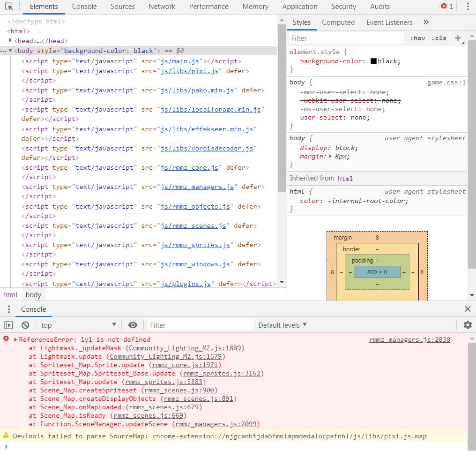The image size is (476, 451).
Task: Open rmmz_sprites.js:3162 stack link
Action: pyautogui.click(x=222, y=373)
